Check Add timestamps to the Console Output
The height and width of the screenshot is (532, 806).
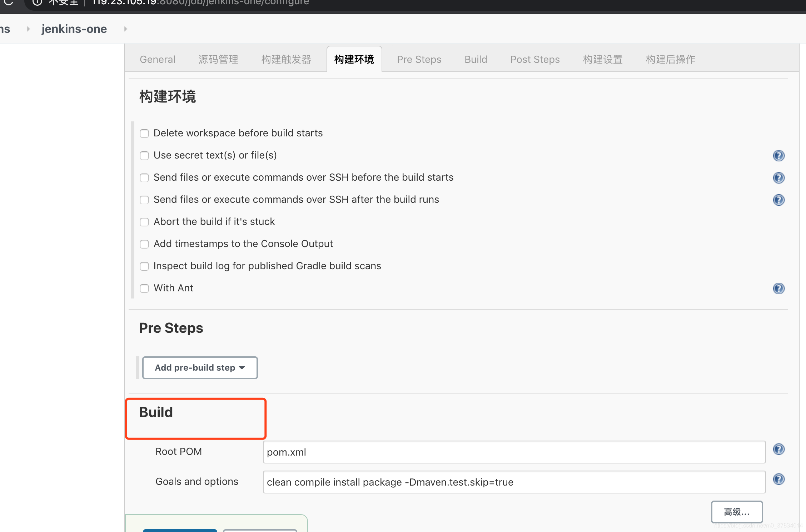click(144, 244)
